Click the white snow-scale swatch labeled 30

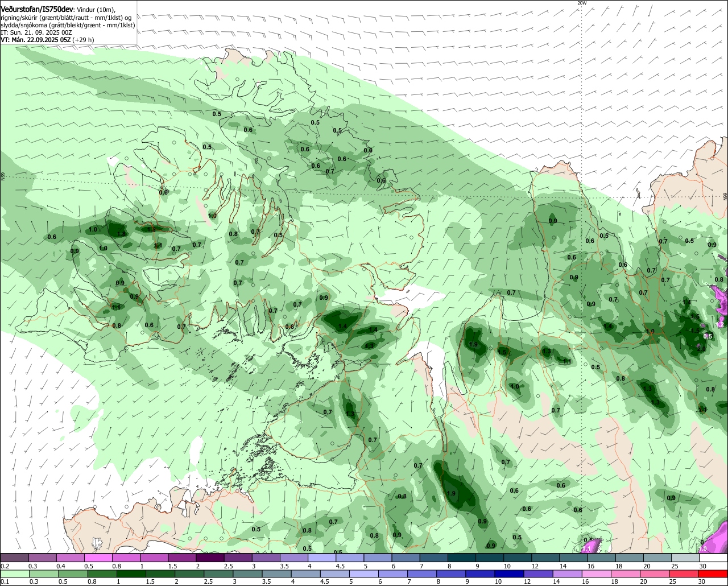coord(713,558)
